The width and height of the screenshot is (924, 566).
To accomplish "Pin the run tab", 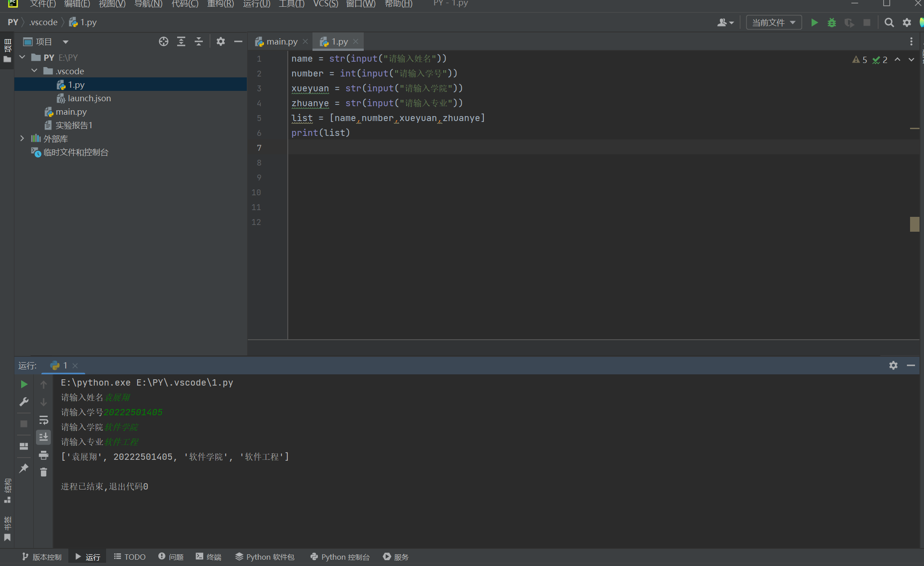I will (x=24, y=468).
